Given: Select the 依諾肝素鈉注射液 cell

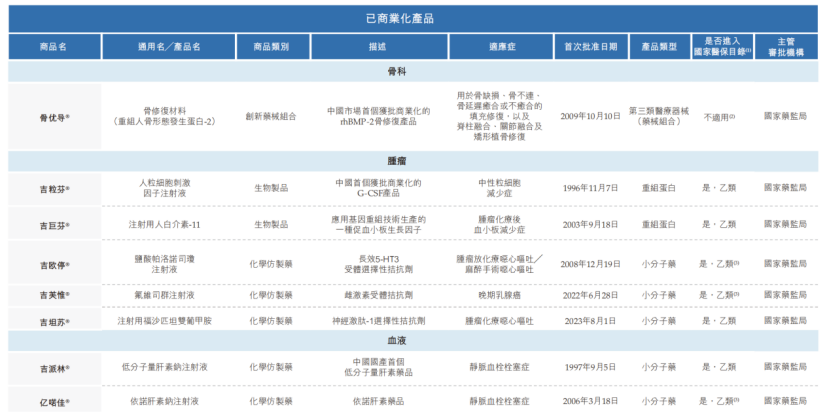Looking at the screenshot, I should (x=165, y=401).
